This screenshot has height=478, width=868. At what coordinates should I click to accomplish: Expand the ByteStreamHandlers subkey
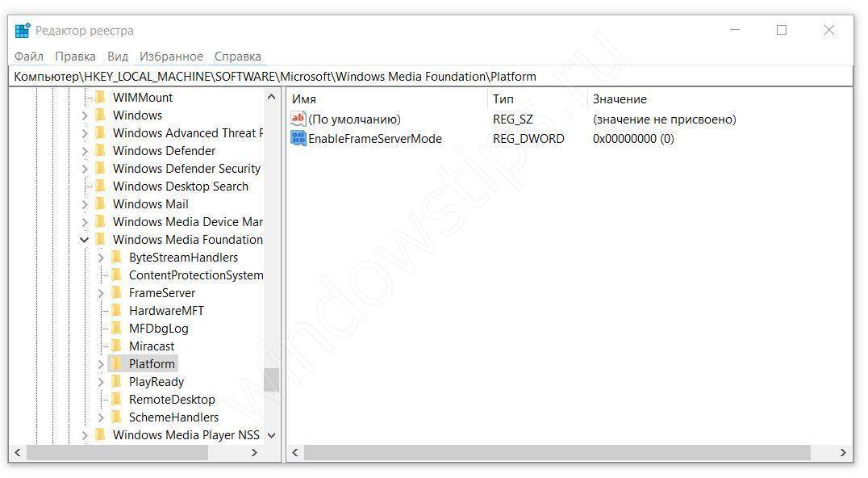101,258
